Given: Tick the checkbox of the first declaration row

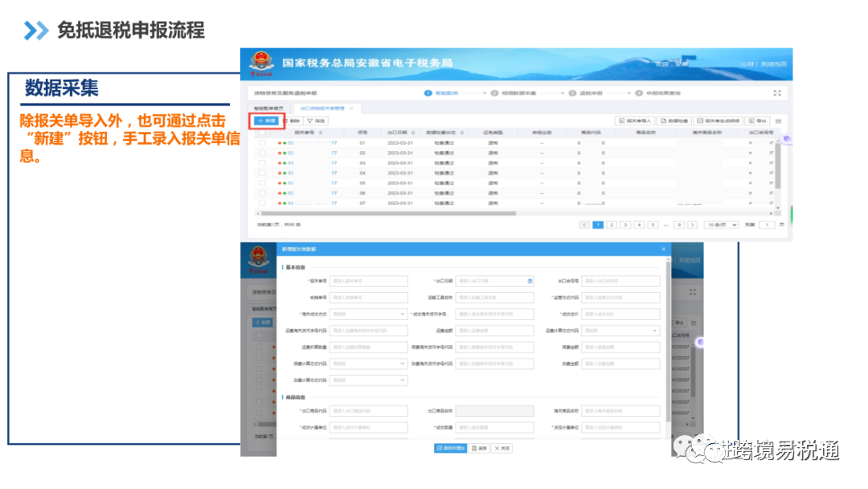Looking at the screenshot, I should click(x=262, y=143).
